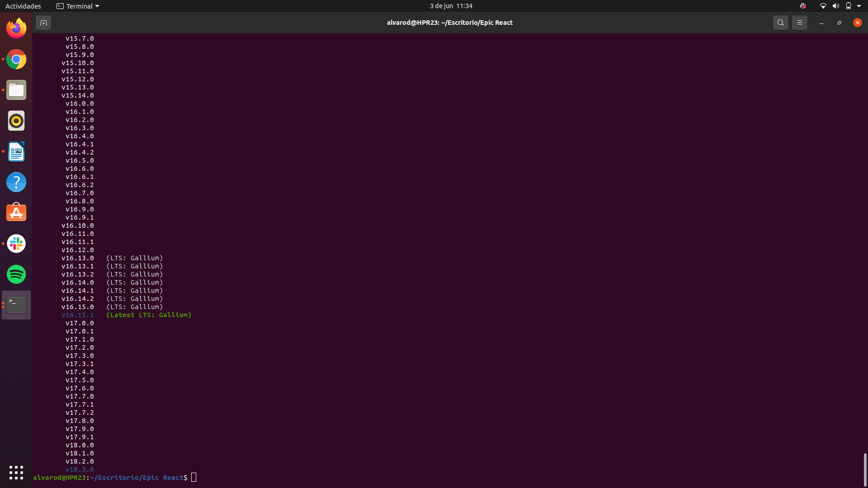Screen dimensions: 868x488
Task: Open the Terminal application menu in top bar
Action: pos(77,6)
